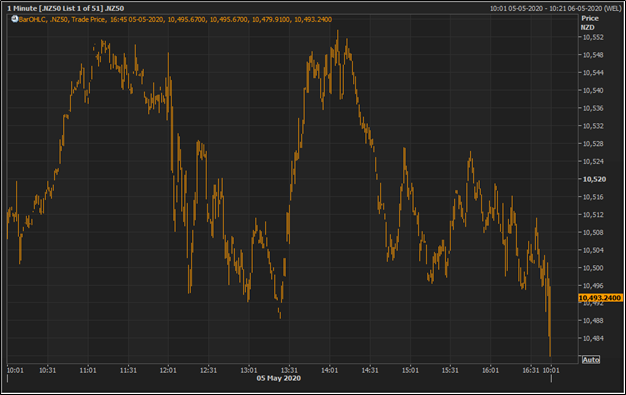The image size is (626, 395).
Task: Click the 16:31 time axis label
Action: pyautogui.click(x=531, y=370)
